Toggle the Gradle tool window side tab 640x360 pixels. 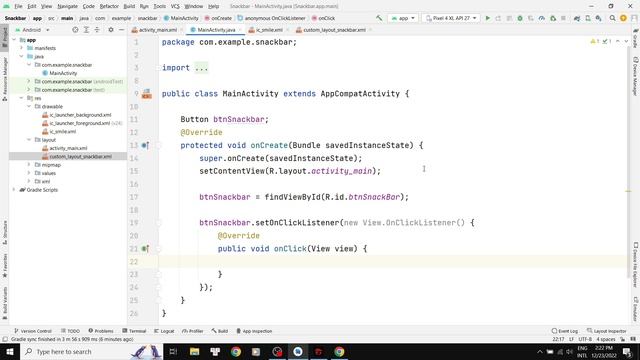(x=636, y=38)
